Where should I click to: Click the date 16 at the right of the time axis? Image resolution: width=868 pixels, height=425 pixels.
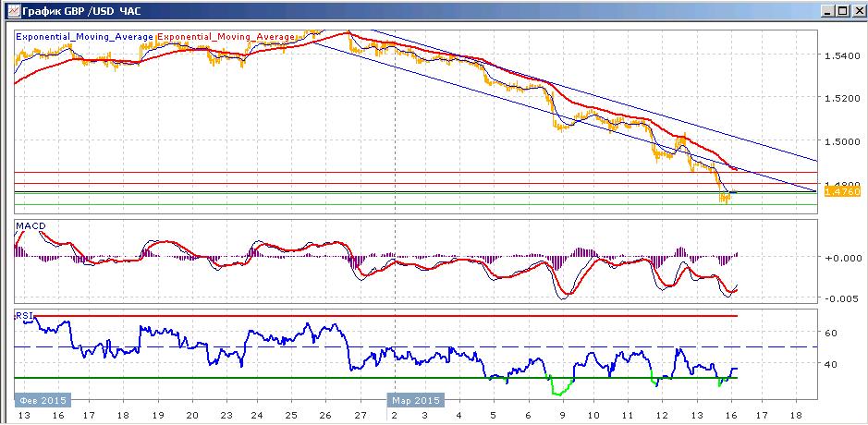click(x=731, y=415)
